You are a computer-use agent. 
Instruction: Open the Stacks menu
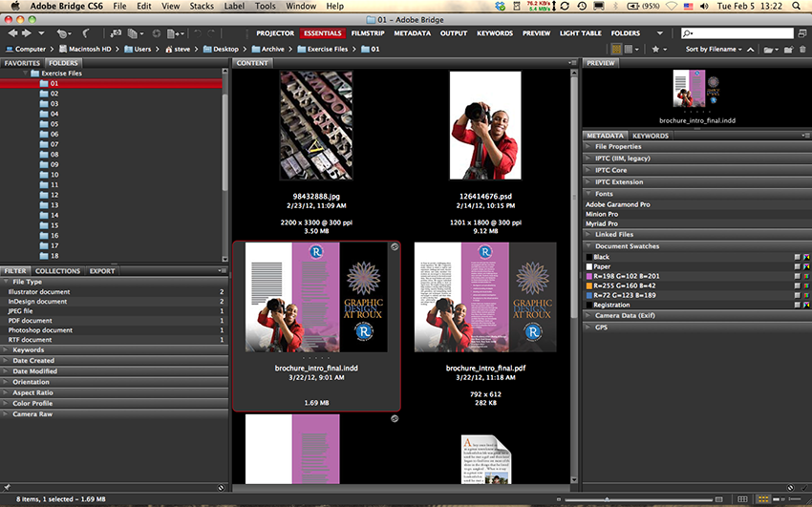(x=202, y=7)
